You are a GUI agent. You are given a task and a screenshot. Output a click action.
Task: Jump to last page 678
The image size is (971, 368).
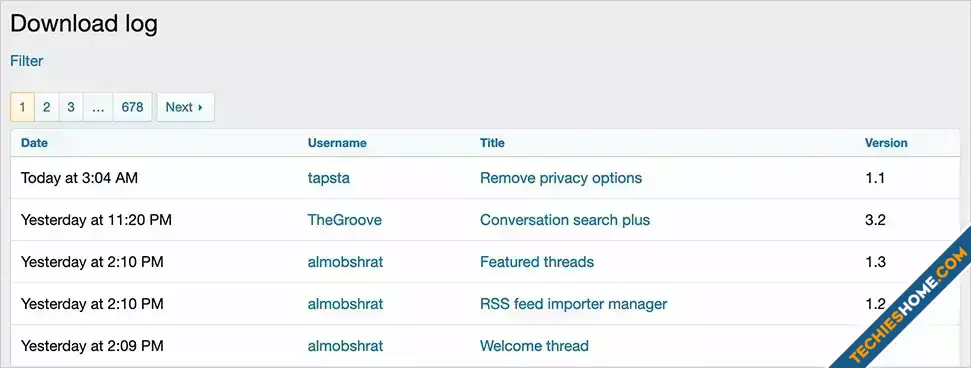pos(133,107)
